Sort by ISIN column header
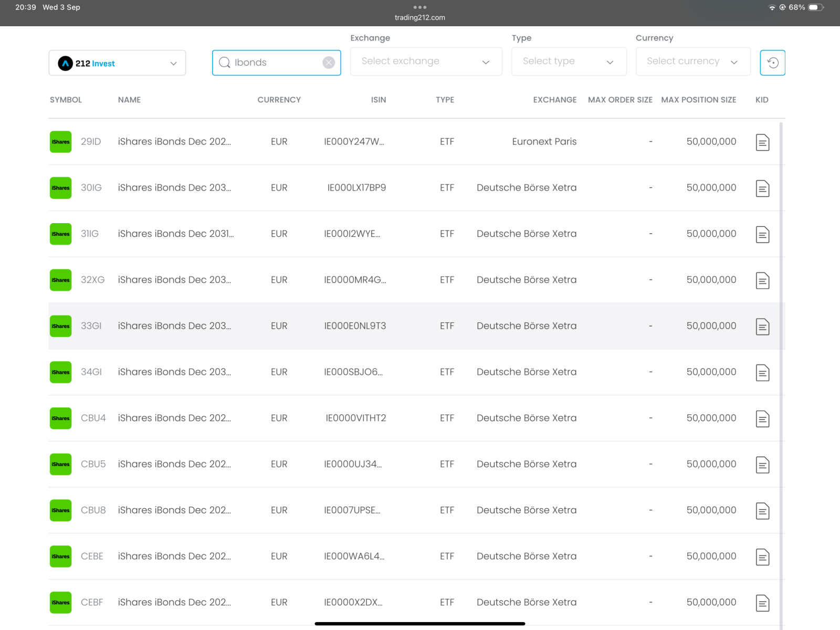Screen dimensions: 840x630 click(x=379, y=100)
